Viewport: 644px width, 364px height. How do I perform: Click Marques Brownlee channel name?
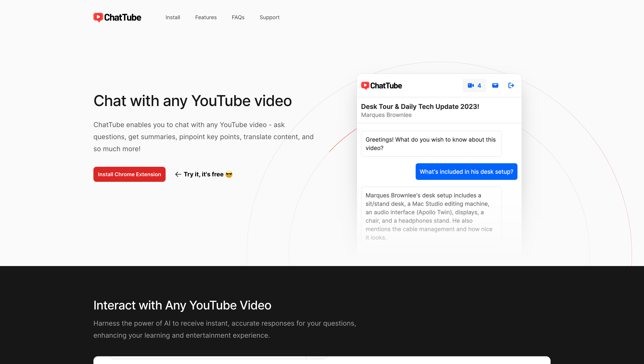click(x=386, y=115)
